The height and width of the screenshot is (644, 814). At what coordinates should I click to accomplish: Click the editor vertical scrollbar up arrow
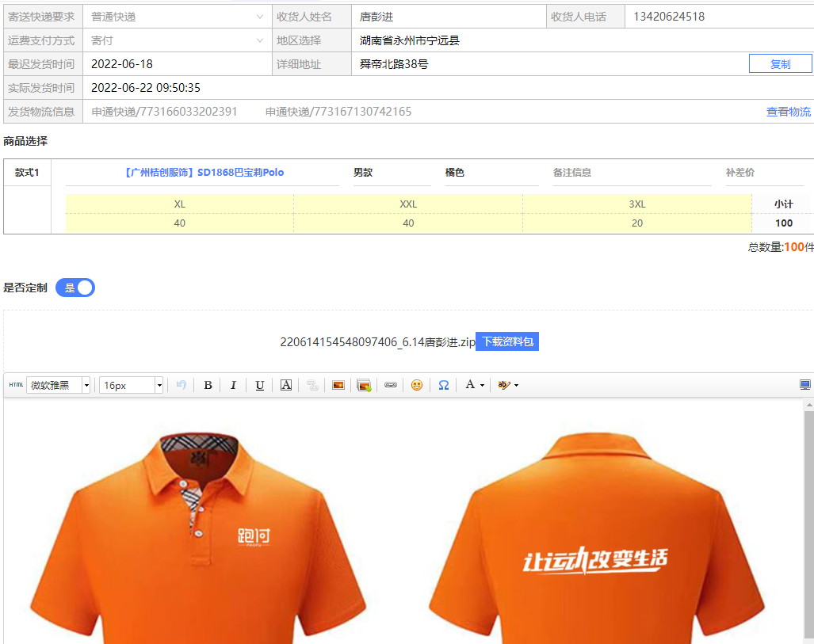[808, 405]
